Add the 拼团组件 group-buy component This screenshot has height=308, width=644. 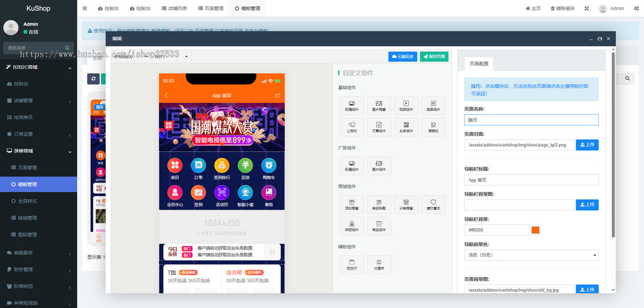tap(352, 226)
